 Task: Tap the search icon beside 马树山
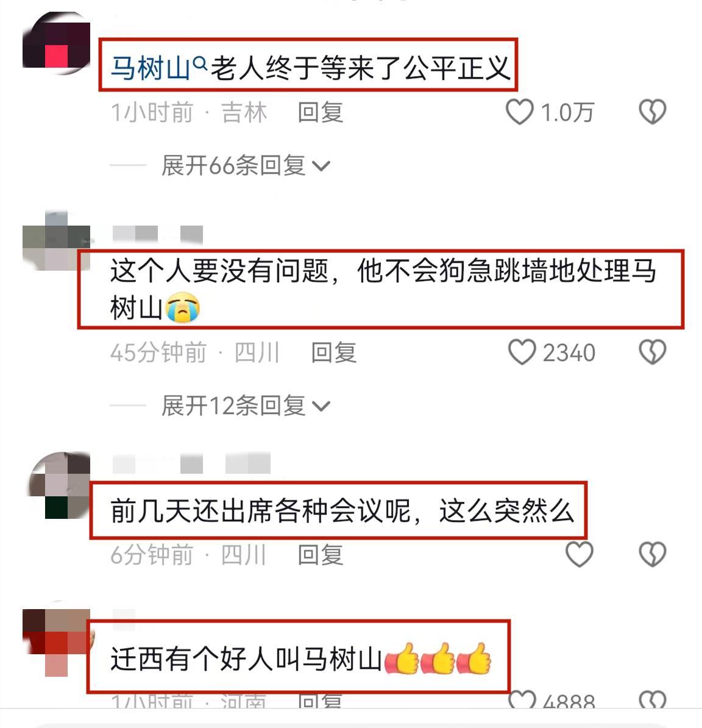tap(199, 62)
